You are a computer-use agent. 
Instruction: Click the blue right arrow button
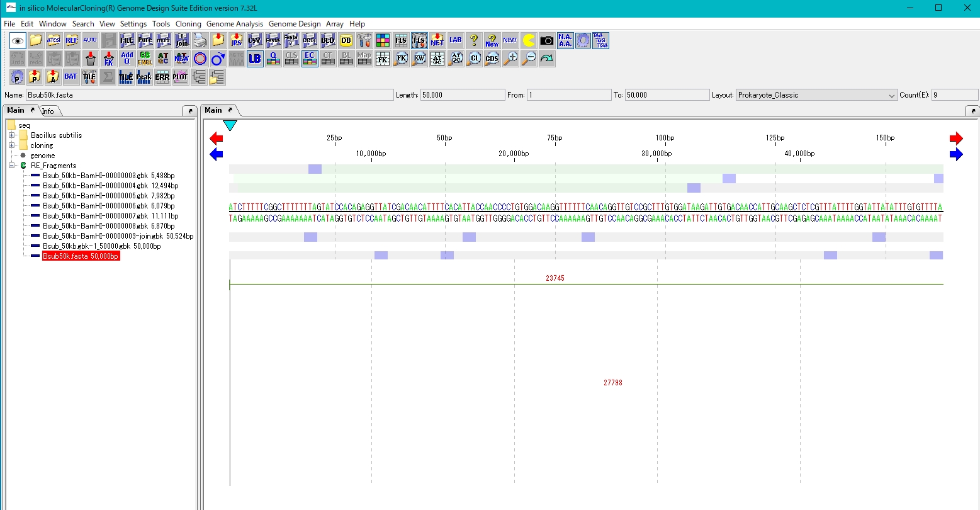[957, 154]
